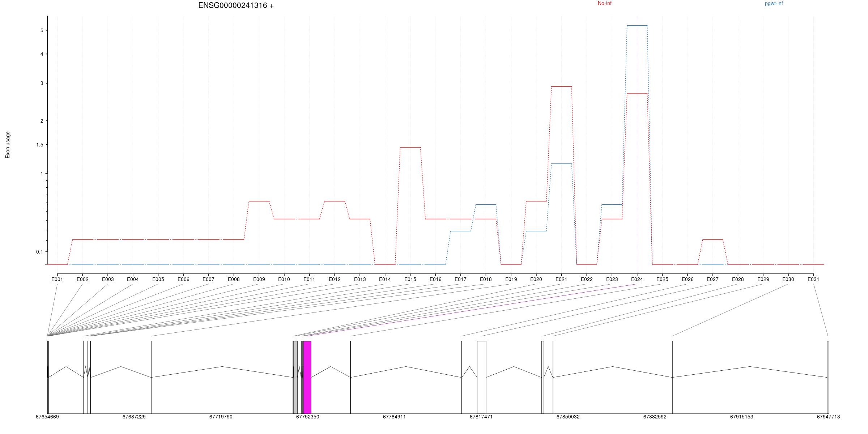Click the blue peak plateau at E024
This screenshot has width=868, height=434.
click(x=637, y=26)
